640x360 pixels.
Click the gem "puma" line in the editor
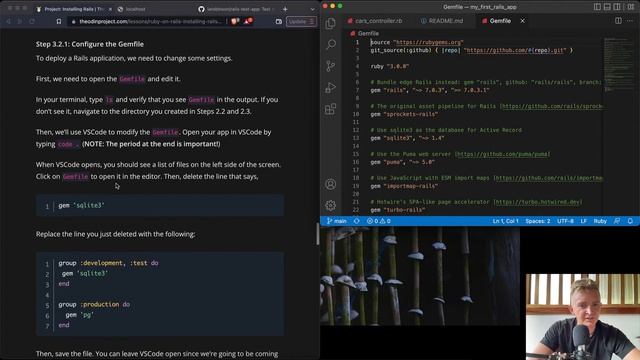(402, 162)
